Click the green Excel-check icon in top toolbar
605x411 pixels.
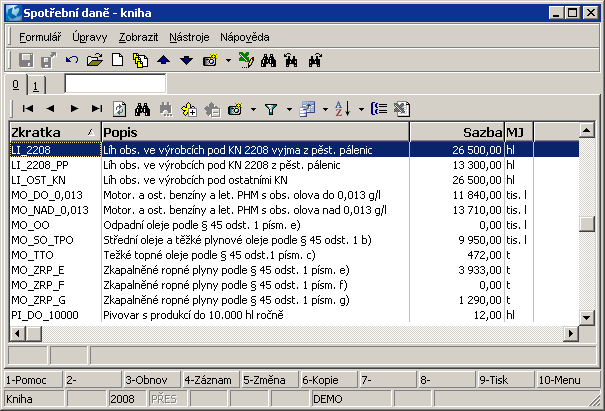[x=246, y=61]
